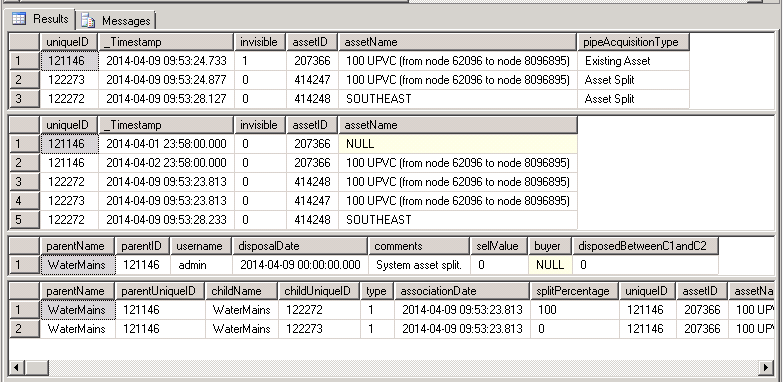This screenshot has width=783, height=382.
Task: Click the Messages tab document icon
Action: pyautogui.click(x=88, y=20)
